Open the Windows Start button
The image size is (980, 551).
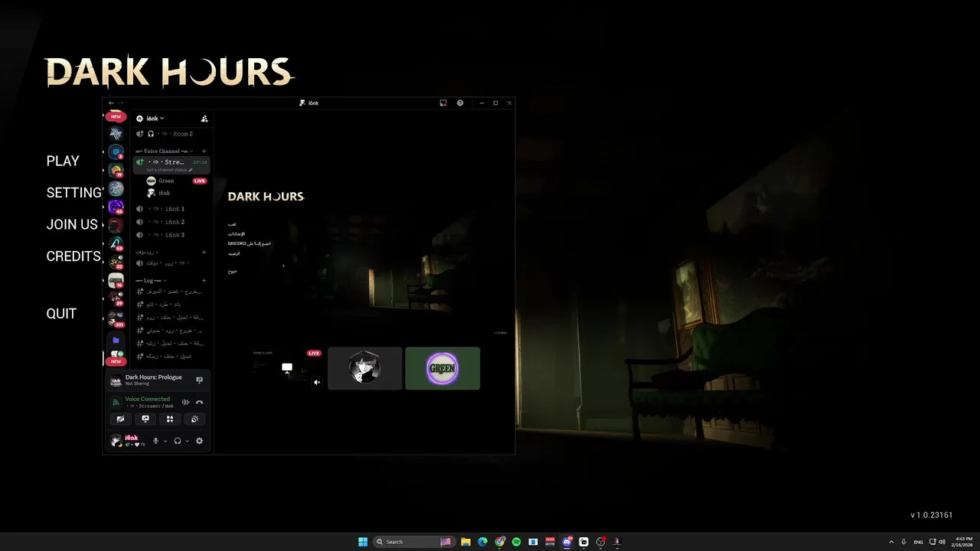click(x=363, y=542)
